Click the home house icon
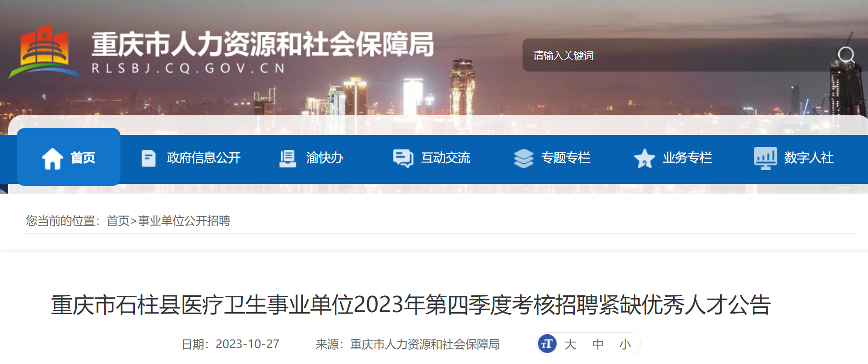 [52, 158]
